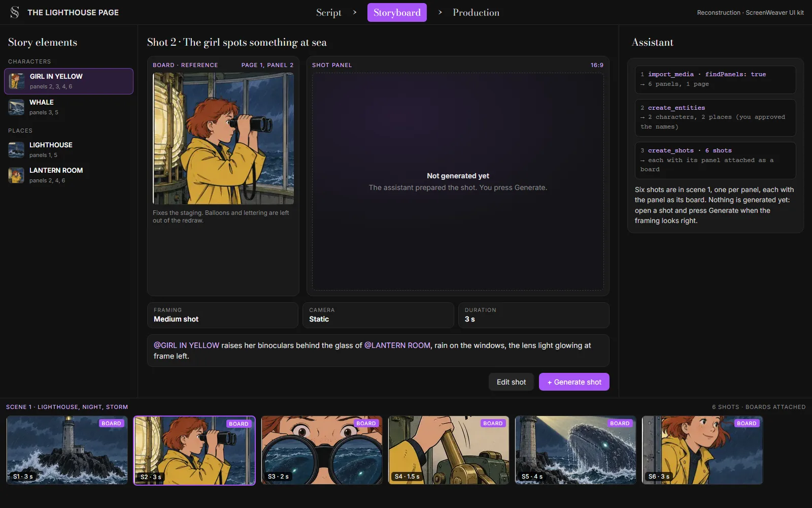Go to the Production tab
812x508 pixels.
point(476,12)
